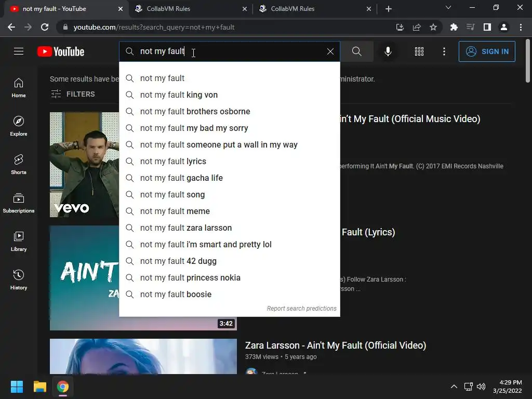Open File Explorer from taskbar
532x399 pixels.
coord(39,387)
